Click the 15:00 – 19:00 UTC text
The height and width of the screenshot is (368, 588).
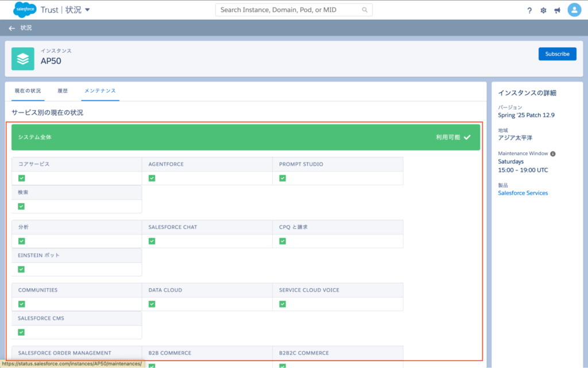(523, 170)
